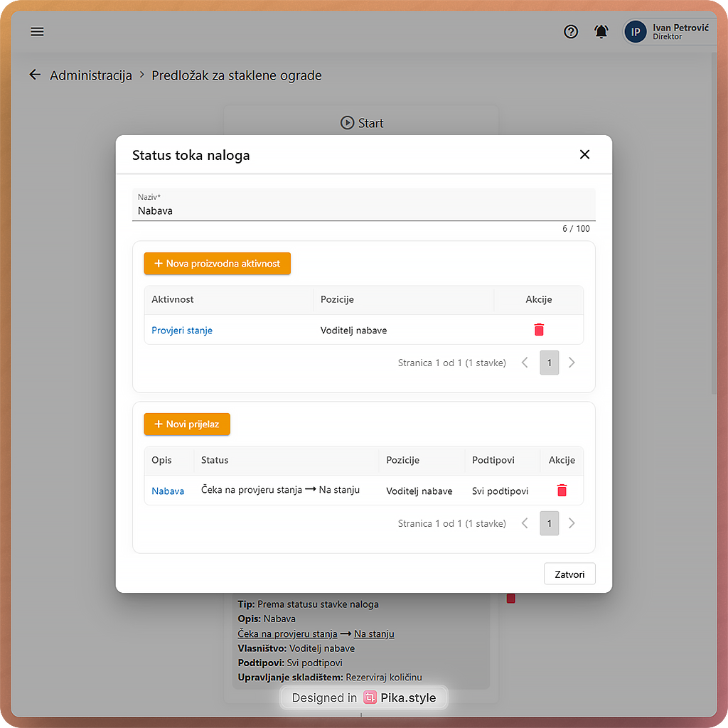728x728 pixels.
Task: Open the Provjeri stanje activity link
Action: [x=182, y=330]
